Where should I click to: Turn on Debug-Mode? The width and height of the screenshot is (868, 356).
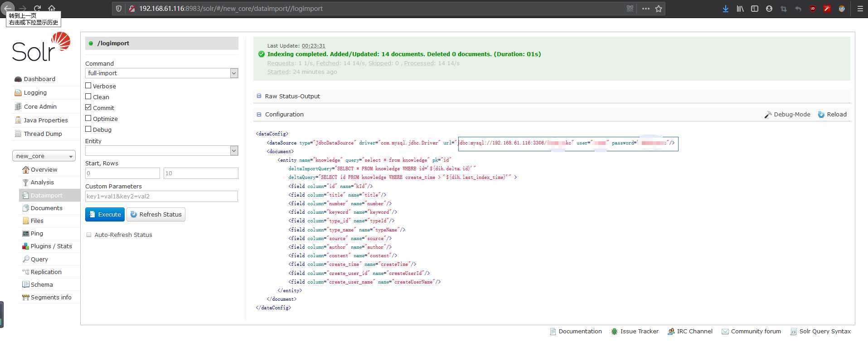pos(787,114)
